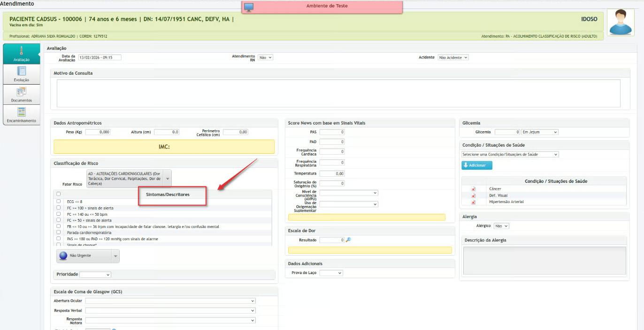Delete the Def. Visual condition entry

click(x=473, y=196)
